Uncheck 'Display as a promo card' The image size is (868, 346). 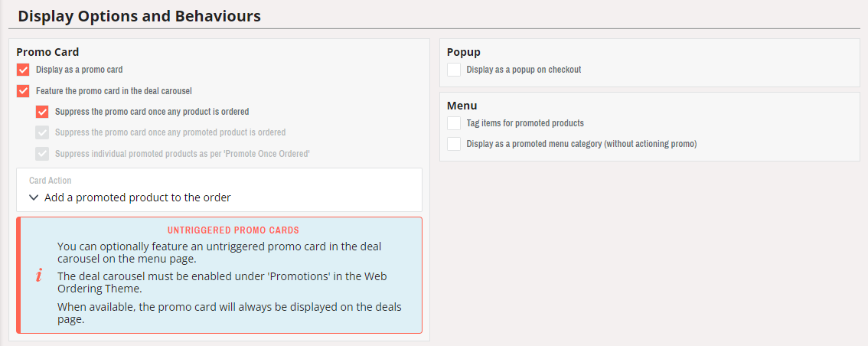point(23,70)
